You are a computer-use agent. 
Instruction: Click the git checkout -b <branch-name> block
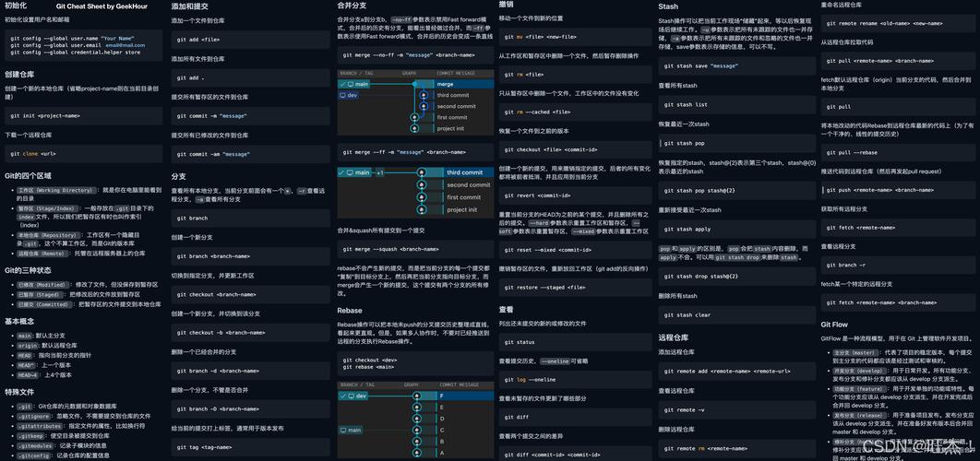click(x=250, y=332)
